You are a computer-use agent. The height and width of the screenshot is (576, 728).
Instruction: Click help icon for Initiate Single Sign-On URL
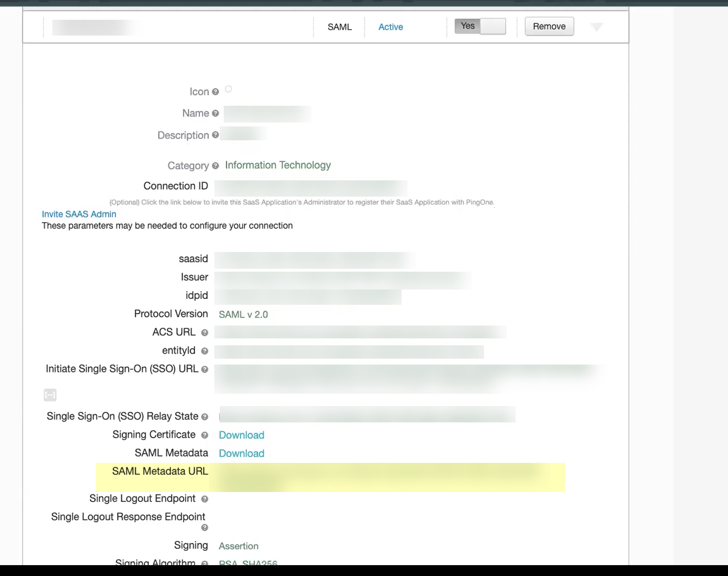pyautogui.click(x=204, y=370)
